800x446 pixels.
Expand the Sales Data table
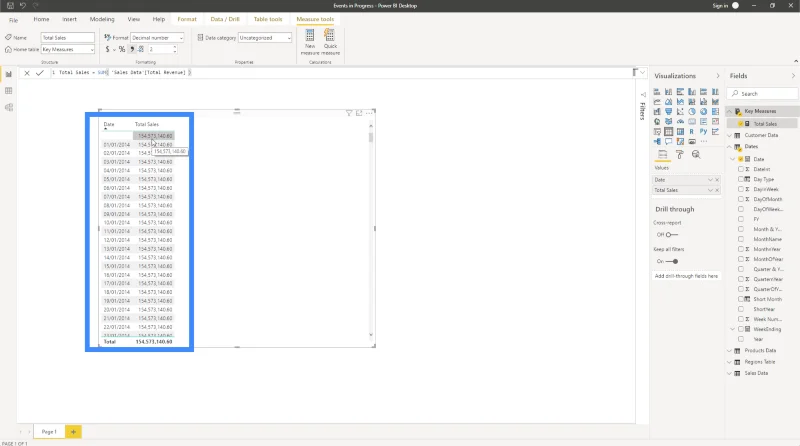730,374
